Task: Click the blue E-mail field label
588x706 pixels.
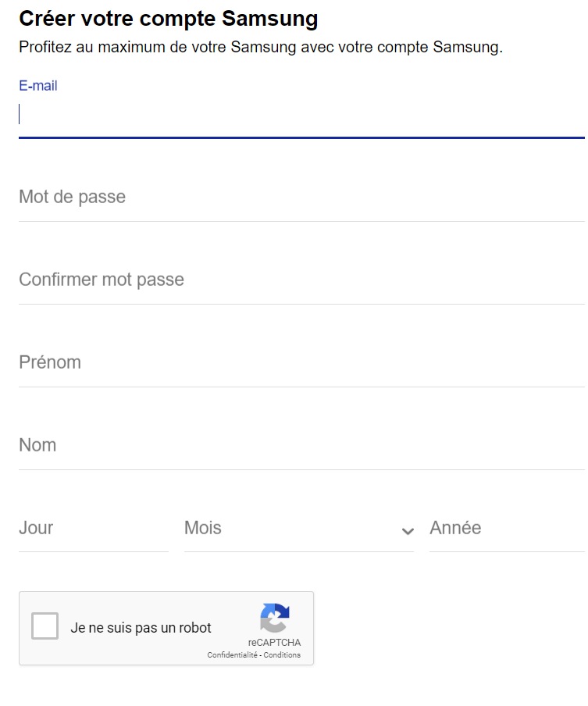Action: [x=38, y=86]
